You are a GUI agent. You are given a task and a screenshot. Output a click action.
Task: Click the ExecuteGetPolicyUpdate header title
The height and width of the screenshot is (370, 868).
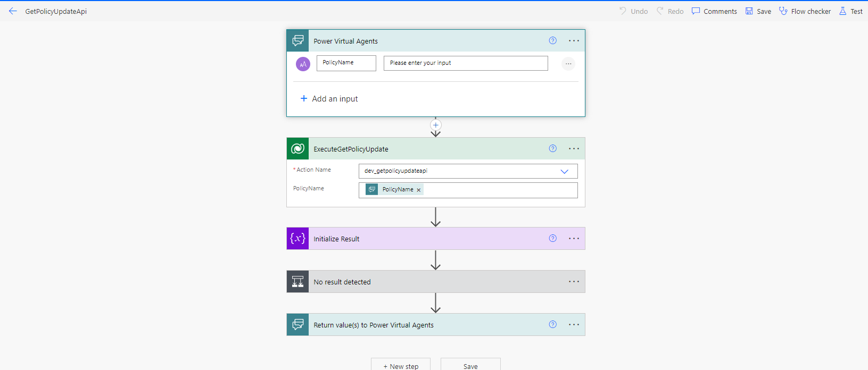pyautogui.click(x=351, y=149)
